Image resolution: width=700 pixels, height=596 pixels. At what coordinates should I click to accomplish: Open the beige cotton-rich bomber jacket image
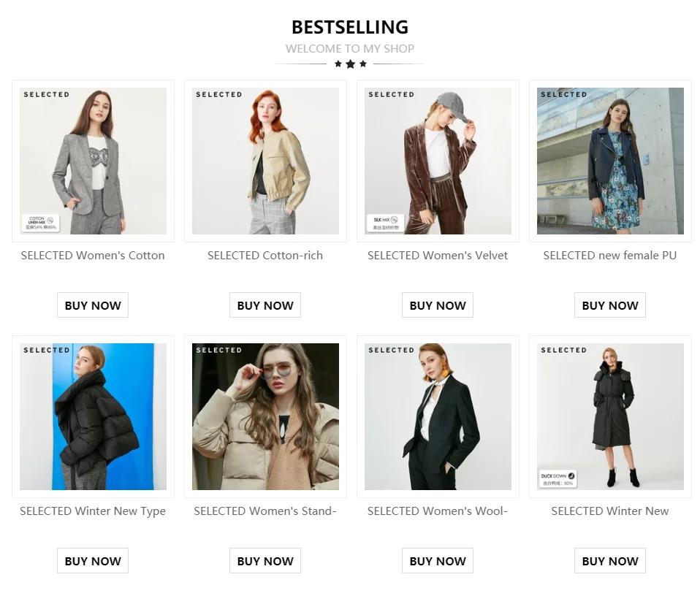[x=265, y=161]
